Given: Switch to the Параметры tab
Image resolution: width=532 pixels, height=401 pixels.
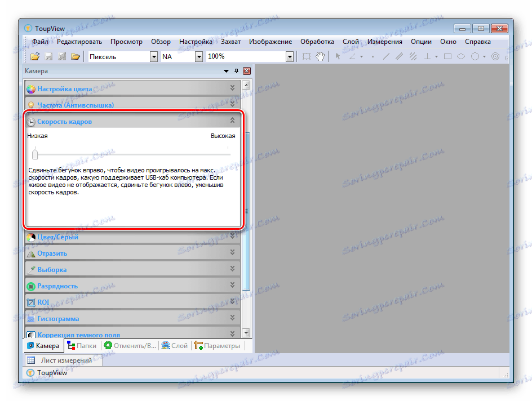Looking at the screenshot, I should pyautogui.click(x=218, y=345).
